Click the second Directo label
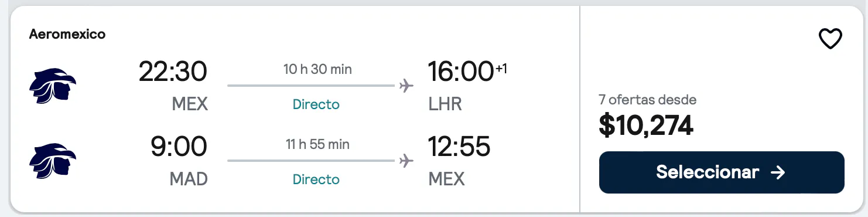This screenshot has height=217, width=868. pyautogui.click(x=316, y=179)
